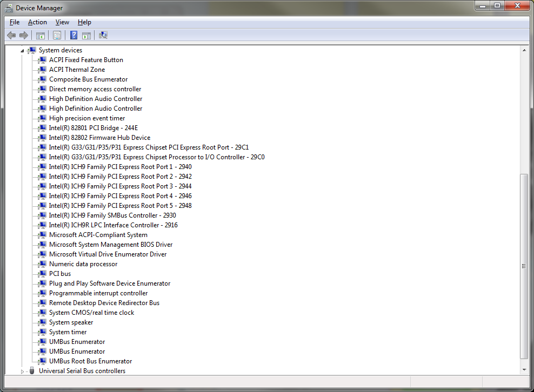Select the PCI Express Root Port - 29C1 entry
This screenshot has height=392, width=534.
149,147
